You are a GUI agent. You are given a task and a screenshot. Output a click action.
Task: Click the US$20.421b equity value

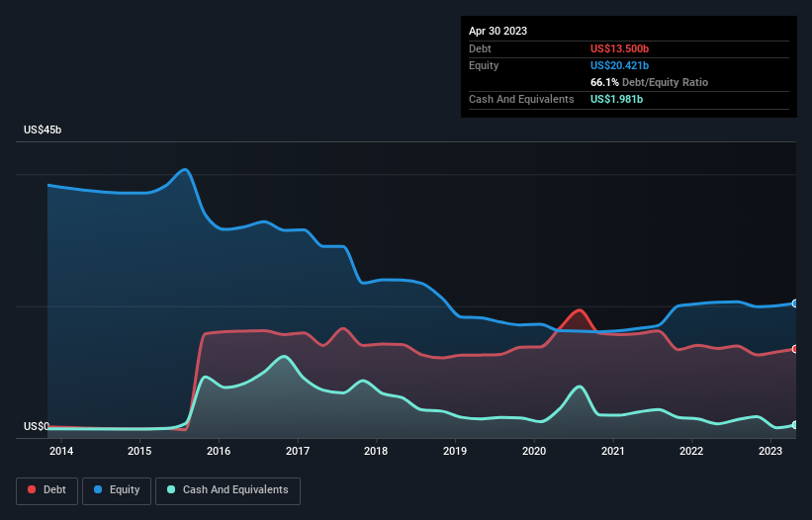619,65
